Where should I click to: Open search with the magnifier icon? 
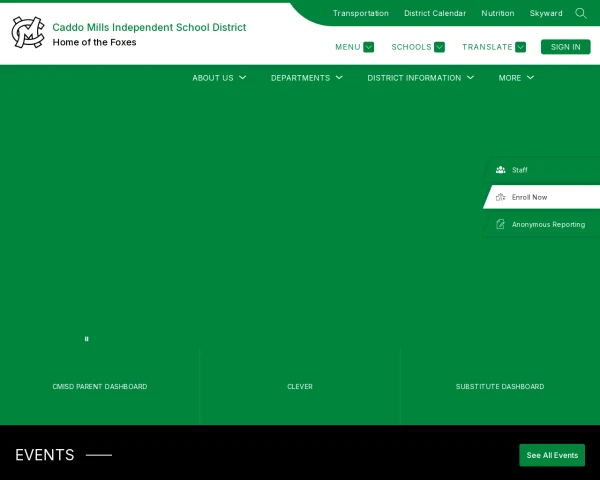click(581, 13)
